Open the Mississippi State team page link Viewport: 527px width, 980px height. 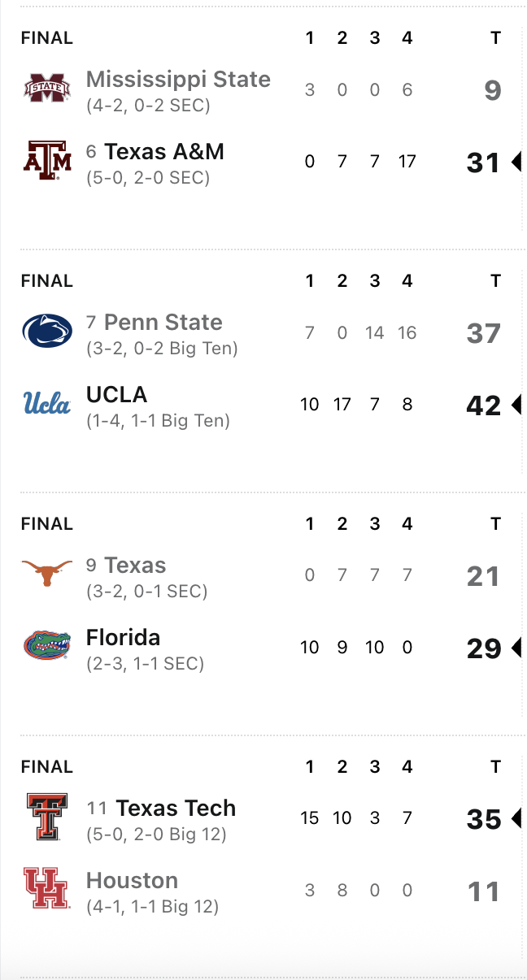pyautogui.click(x=178, y=80)
